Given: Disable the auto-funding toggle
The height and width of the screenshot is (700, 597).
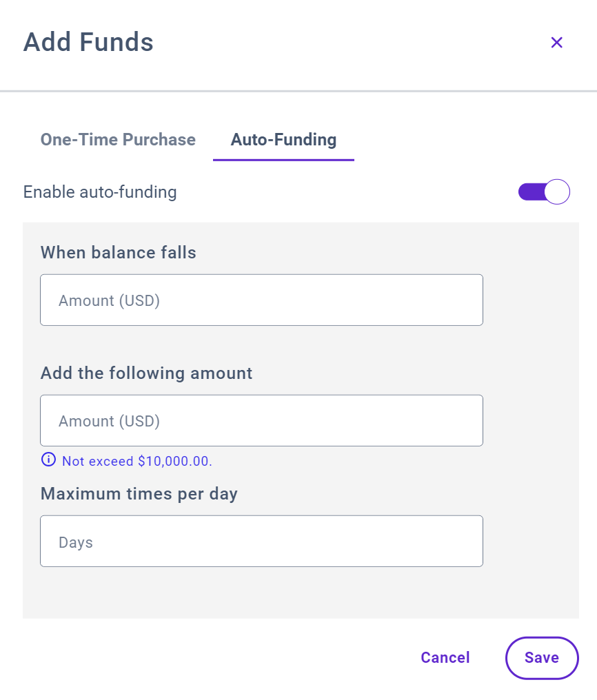Looking at the screenshot, I should click(x=544, y=192).
